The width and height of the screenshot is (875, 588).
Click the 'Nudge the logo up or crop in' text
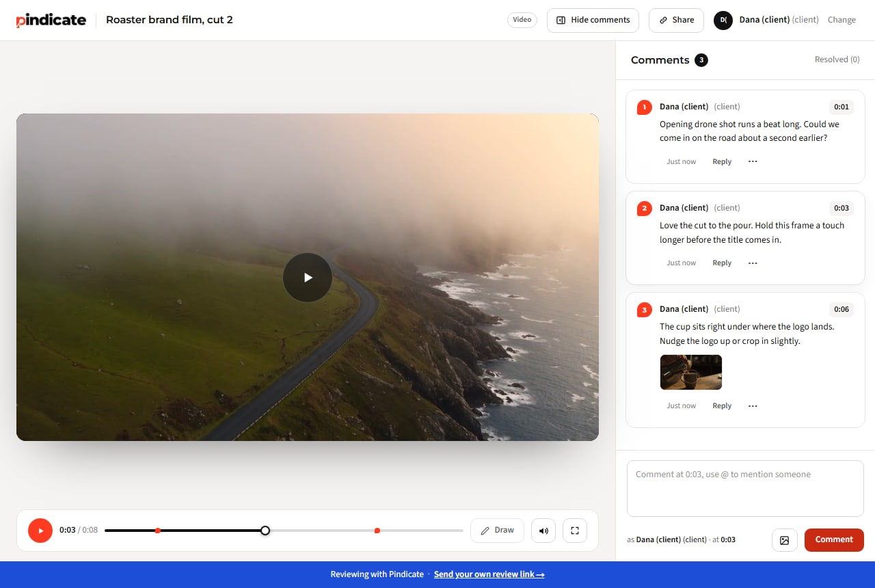tap(729, 341)
